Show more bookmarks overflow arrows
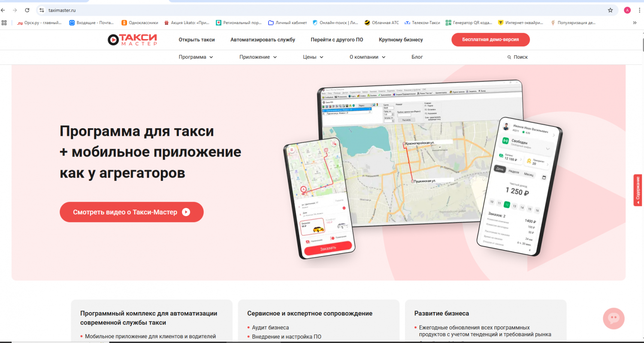 [634, 23]
